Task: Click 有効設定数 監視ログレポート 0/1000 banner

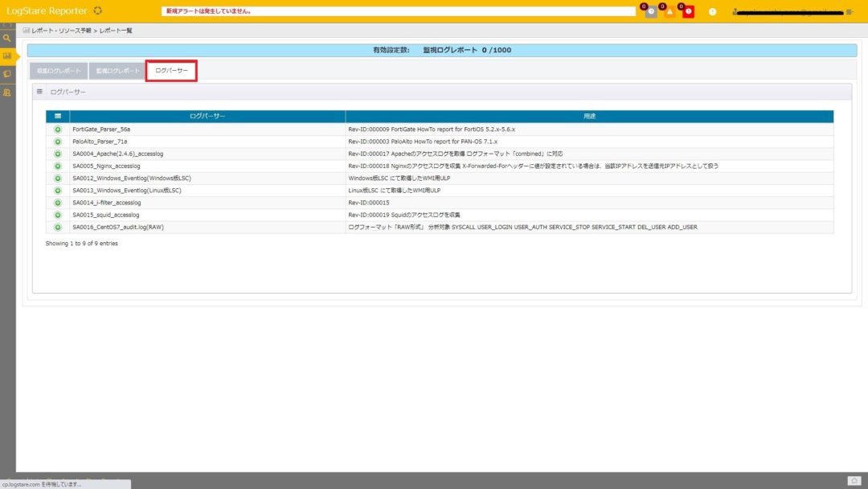Action: tap(442, 51)
